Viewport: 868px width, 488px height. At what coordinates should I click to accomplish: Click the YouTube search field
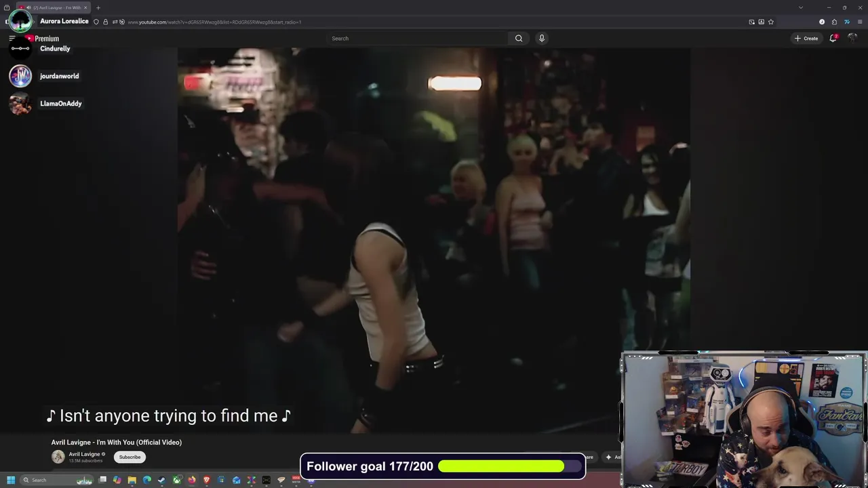pyautogui.click(x=417, y=39)
